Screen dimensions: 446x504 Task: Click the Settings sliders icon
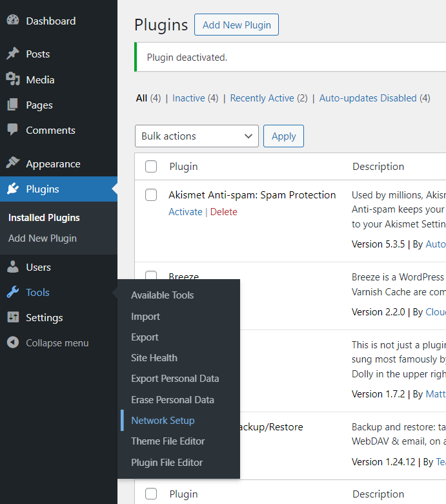(13, 317)
